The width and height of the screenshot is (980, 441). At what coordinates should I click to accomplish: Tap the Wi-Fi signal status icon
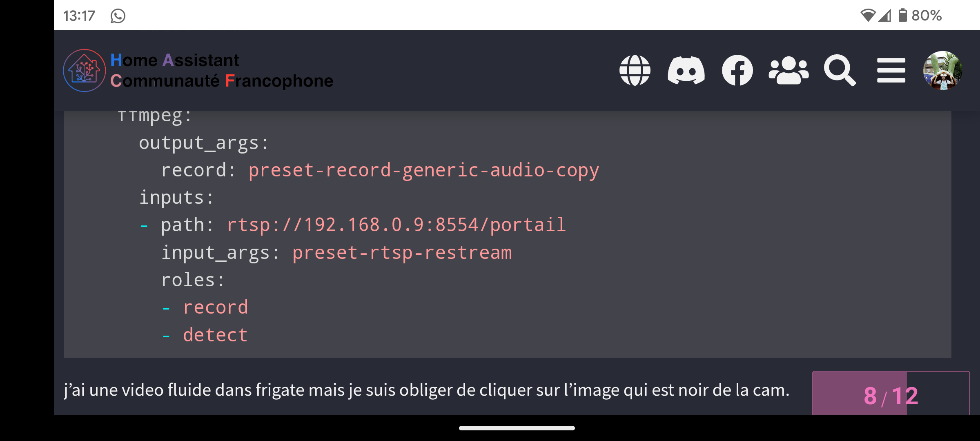[868, 16]
